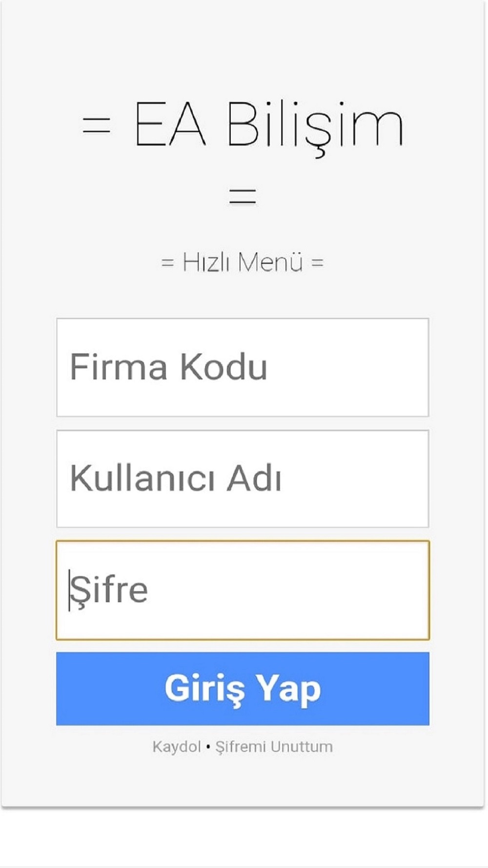Click the Firma Kodu input field
The image size is (488, 868).
click(243, 368)
